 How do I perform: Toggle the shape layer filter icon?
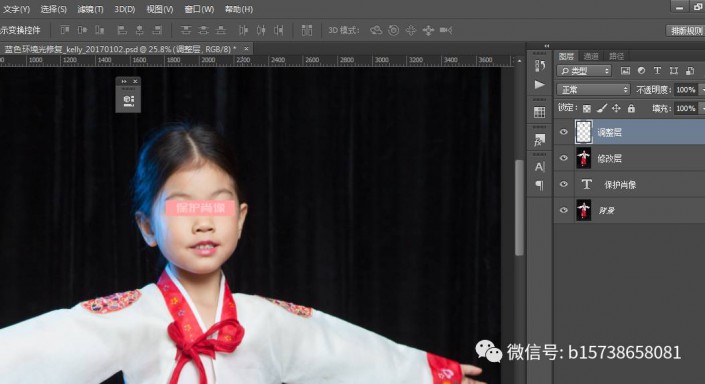[x=674, y=71]
